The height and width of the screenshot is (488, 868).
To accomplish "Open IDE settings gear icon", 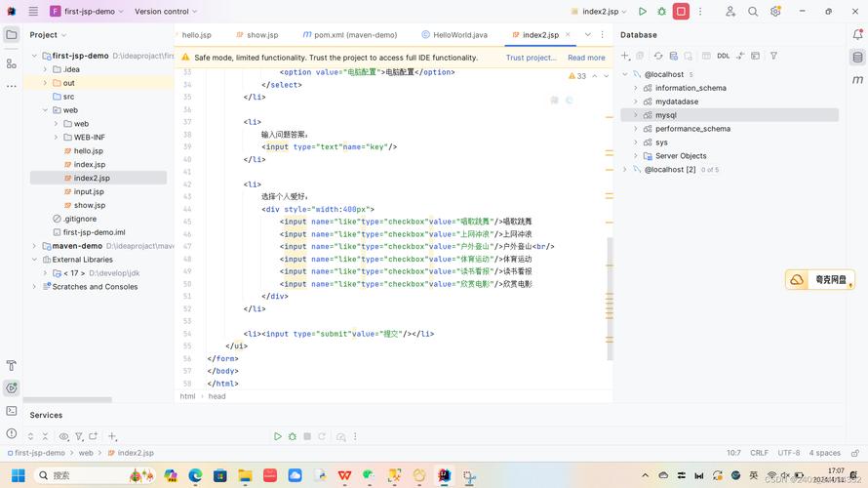I will pyautogui.click(x=775, y=11).
